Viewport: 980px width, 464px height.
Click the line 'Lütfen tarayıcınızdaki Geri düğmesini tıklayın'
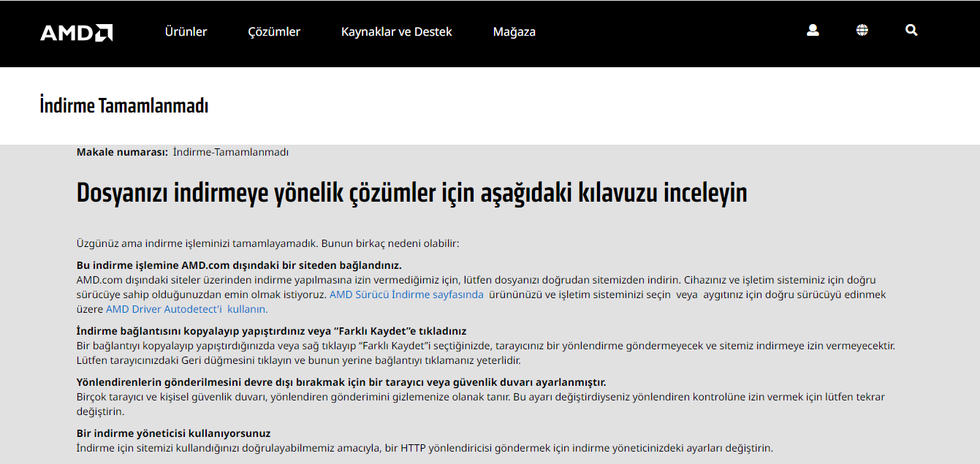point(299,360)
